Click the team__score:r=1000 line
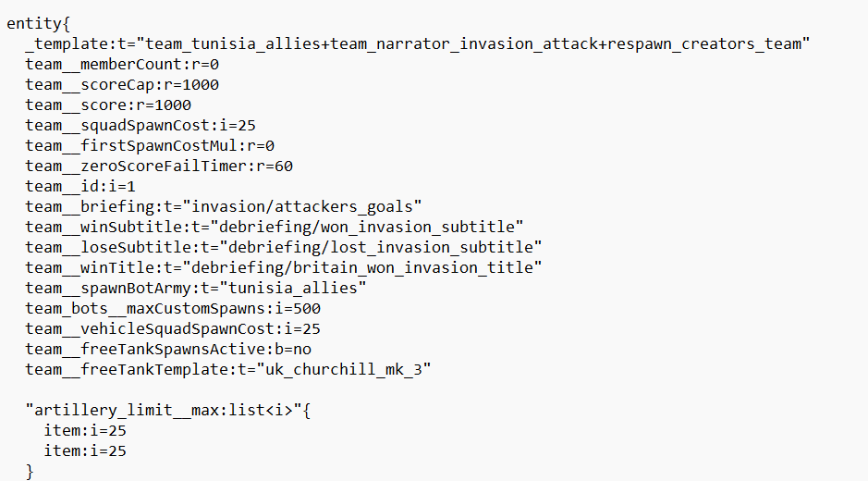Screen dimensions: 868x481 click(x=108, y=105)
